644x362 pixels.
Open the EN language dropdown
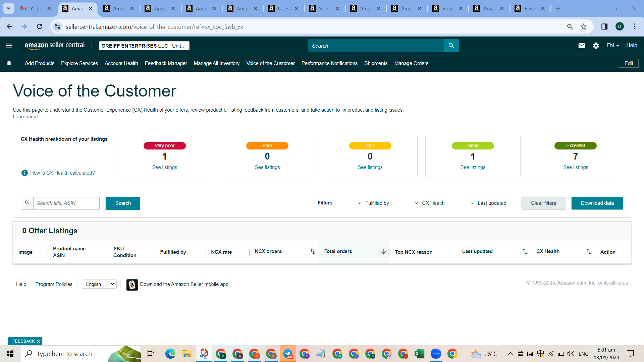(x=612, y=46)
